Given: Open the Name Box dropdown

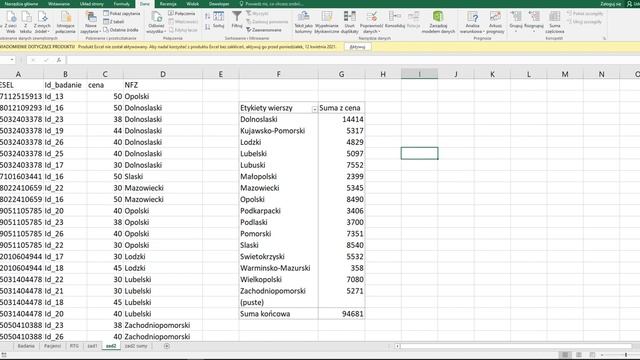Looking at the screenshot, I should [x=12, y=60].
